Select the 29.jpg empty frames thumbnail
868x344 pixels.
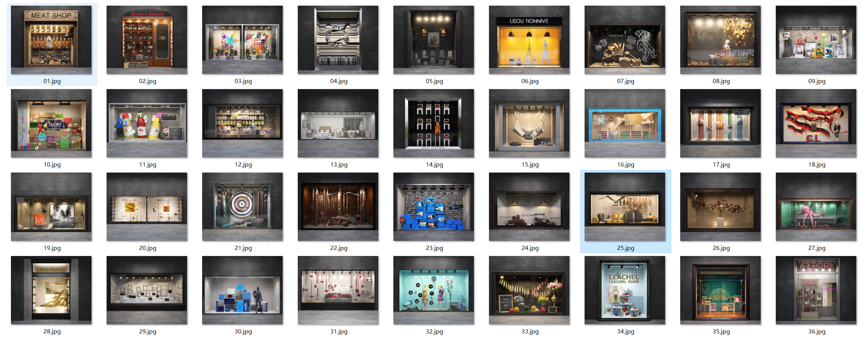[x=147, y=290]
